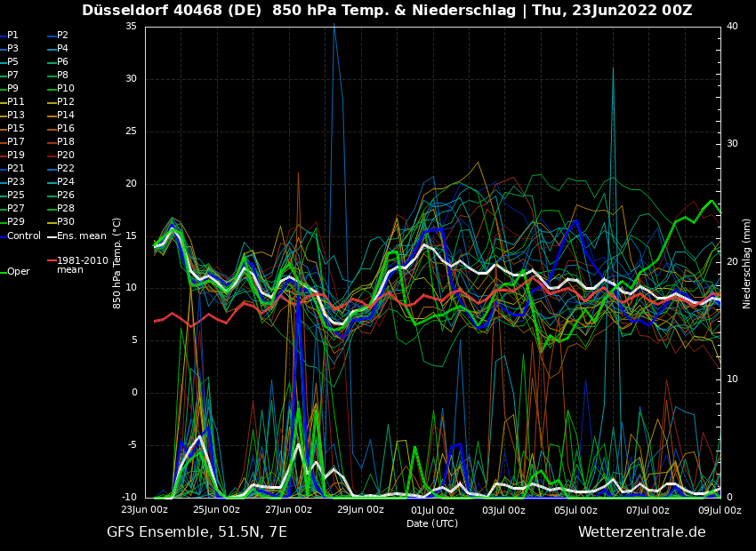Select the 27Jun 00z date label
Image resolution: width=756 pixels, height=551 pixels.
tap(289, 510)
